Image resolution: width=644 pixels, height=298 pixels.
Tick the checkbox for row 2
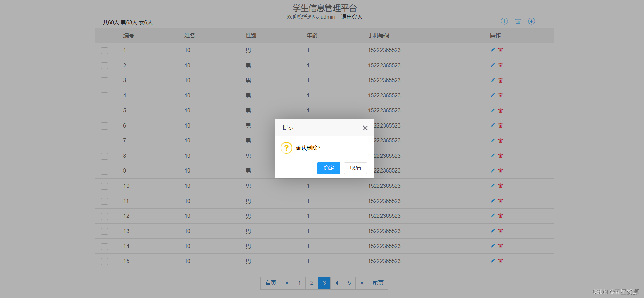tap(105, 66)
